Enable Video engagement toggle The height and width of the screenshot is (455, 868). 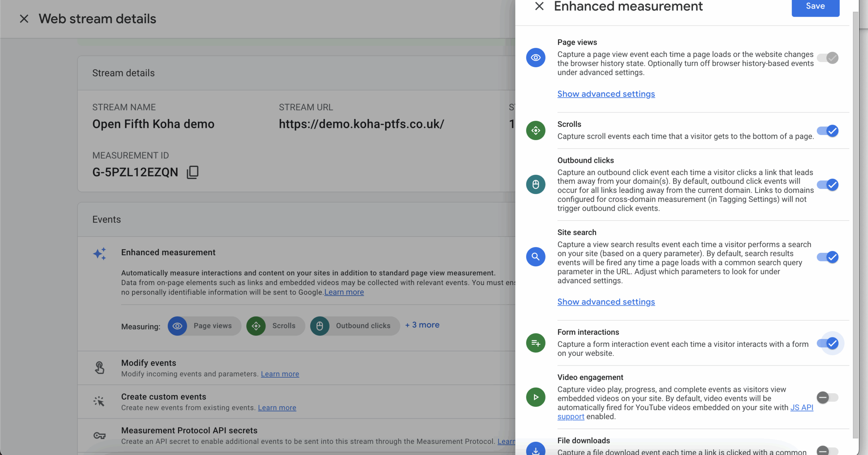point(828,397)
